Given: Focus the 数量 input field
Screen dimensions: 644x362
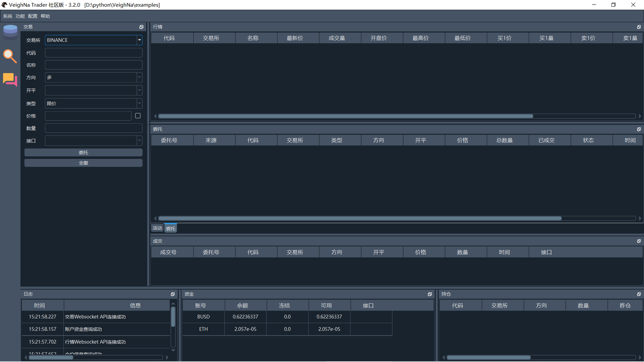Looking at the screenshot, I should coord(93,128).
